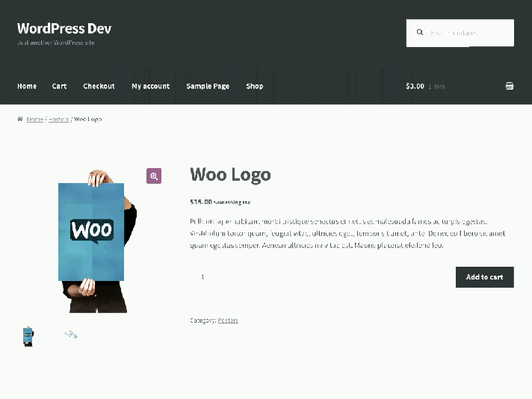The height and width of the screenshot is (399, 532).
Task: Select the first poster gallery thumbnail
Action: [28, 336]
